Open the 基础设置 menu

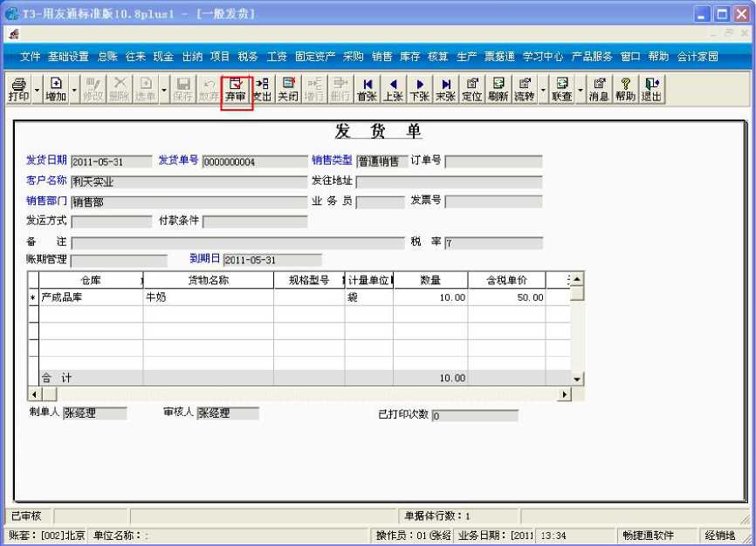pos(68,57)
